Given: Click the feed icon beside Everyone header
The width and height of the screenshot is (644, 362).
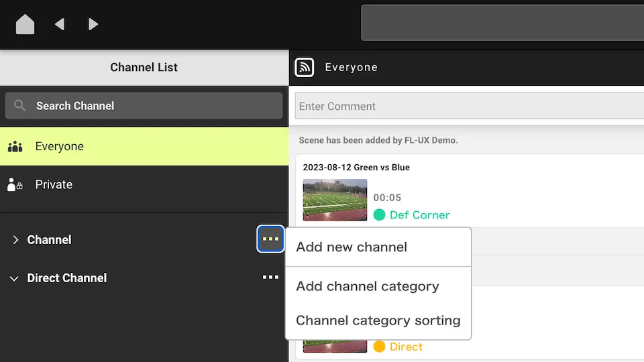Looking at the screenshot, I should [x=305, y=67].
